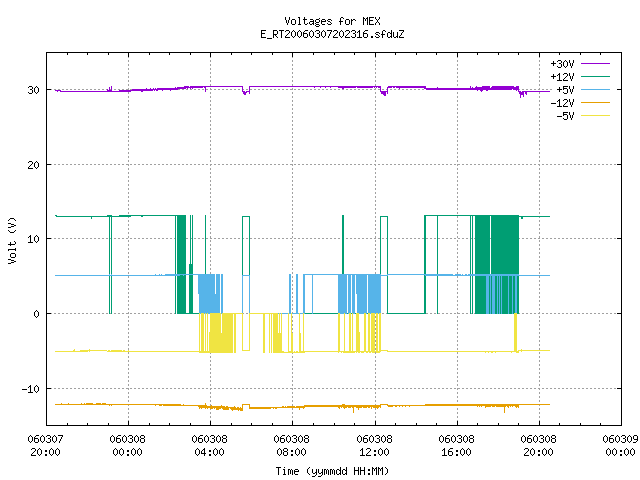Screen dimensions: 640x480
Task: Click the 'Volt (V)' y-axis label
Action: click(x=12, y=240)
